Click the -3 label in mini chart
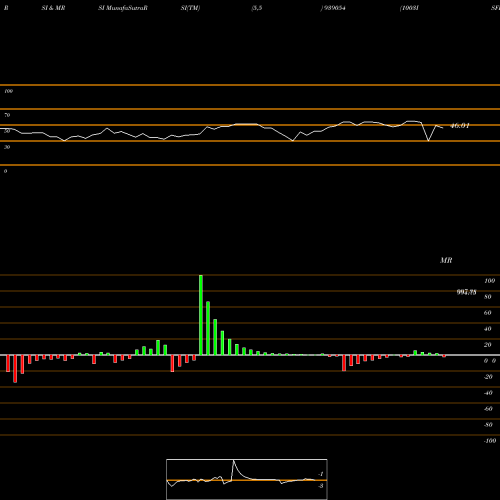 [x=321, y=486]
